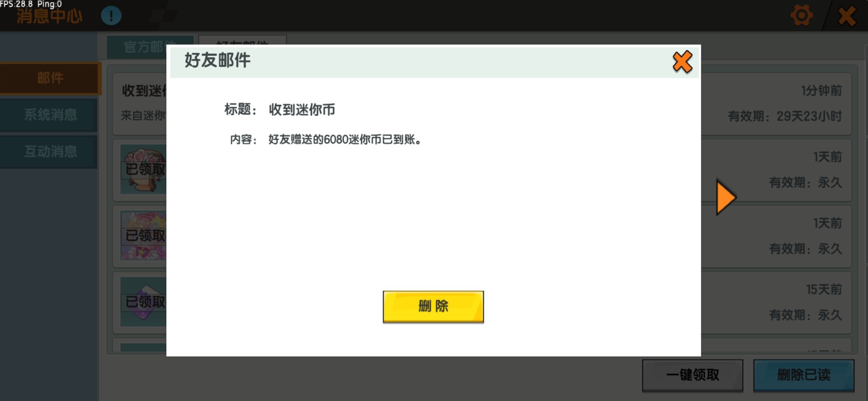This screenshot has width=868, height=401.
Task: Open 系统消息 in the sidebar
Action: tap(50, 115)
